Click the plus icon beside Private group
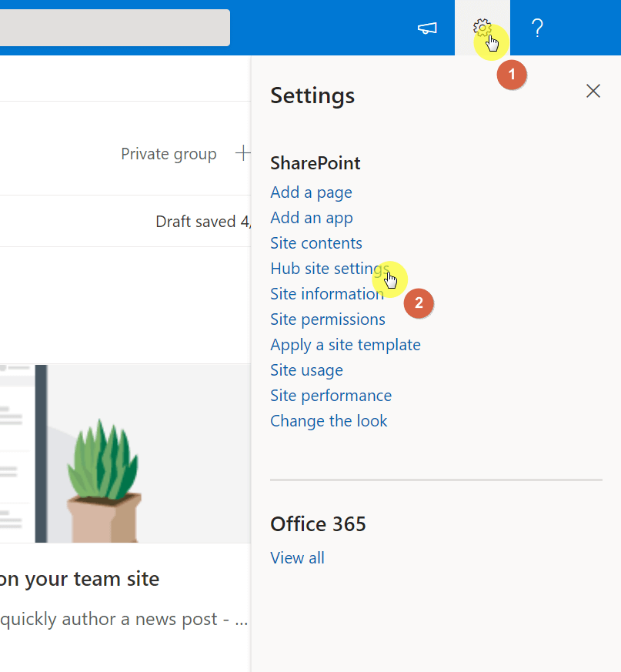The width and height of the screenshot is (621, 672). point(243,153)
